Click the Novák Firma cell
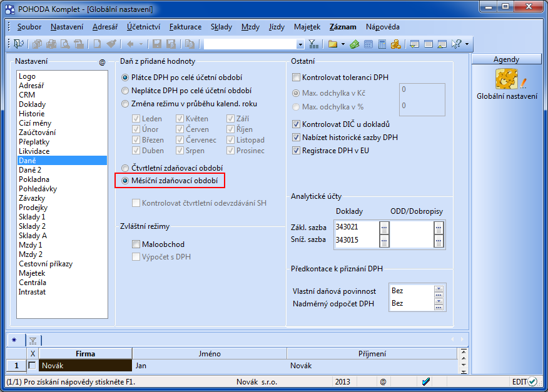Screen dimensions: 548x392 point(85,366)
